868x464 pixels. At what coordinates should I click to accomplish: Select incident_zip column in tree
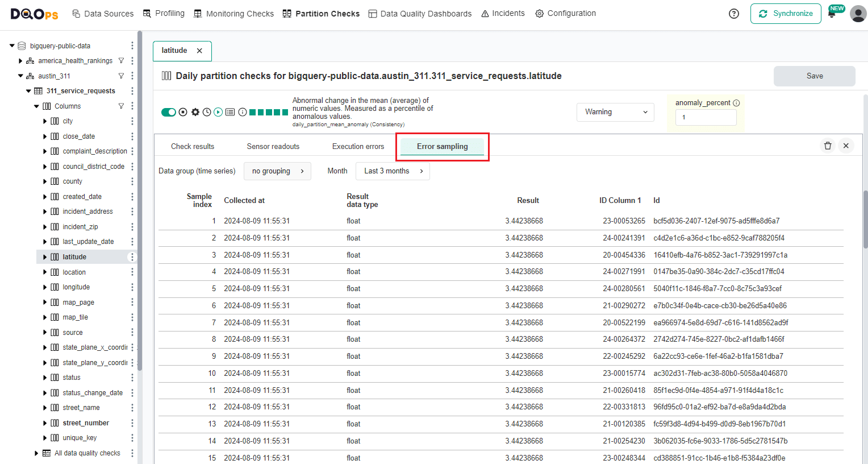tap(80, 227)
